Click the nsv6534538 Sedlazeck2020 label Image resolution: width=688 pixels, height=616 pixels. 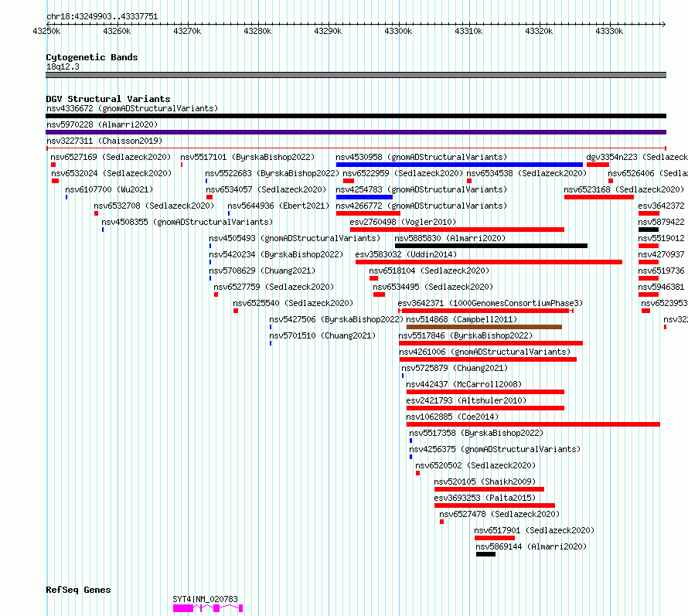pyautogui.click(x=526, y=173)
